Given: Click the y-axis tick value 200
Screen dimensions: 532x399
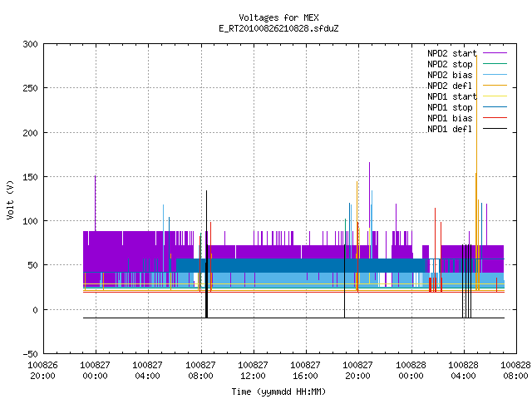Looking at the screenshot, I should click(x=30, y=133).
